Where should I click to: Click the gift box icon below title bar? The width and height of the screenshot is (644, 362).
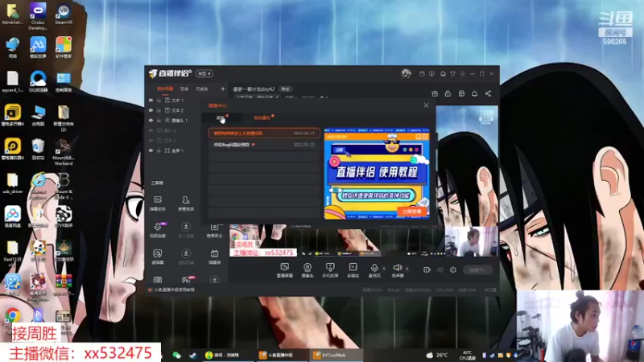click(x=435, y=93)
